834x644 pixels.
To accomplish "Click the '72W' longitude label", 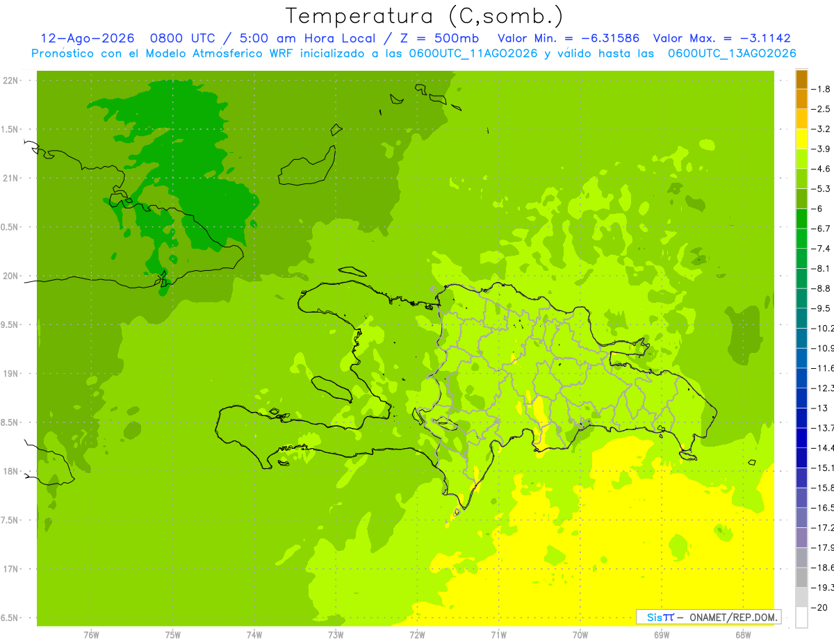I will (x=417, y=635).
